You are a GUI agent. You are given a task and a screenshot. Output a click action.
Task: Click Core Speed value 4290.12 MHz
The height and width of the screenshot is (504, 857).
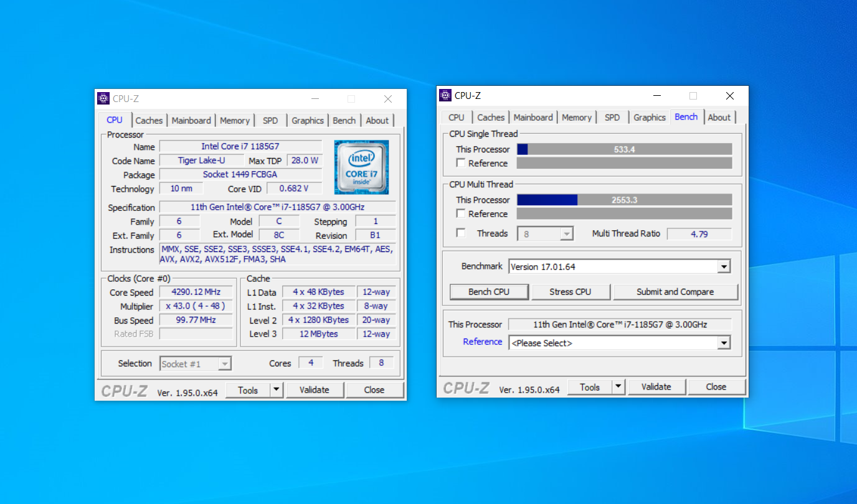[196, 292]
